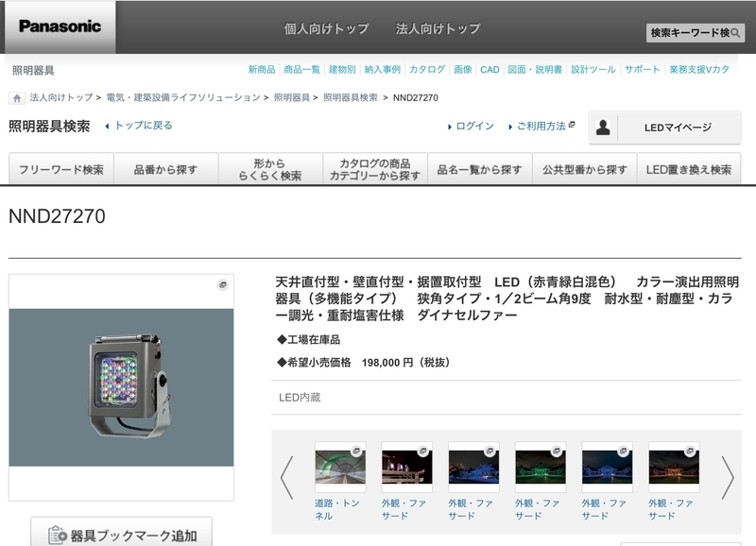Click the dark night 外観・ファサード thumbnail

click(407, 467)
